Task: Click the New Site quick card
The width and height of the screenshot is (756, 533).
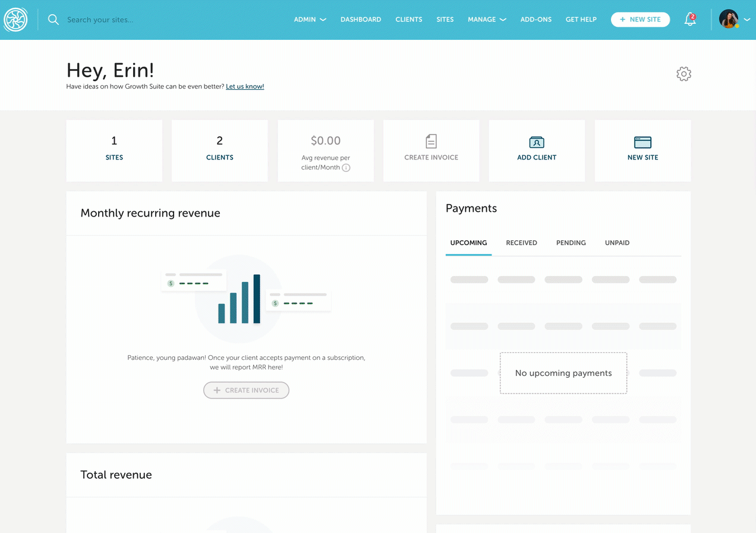Action: click(642, 151)
